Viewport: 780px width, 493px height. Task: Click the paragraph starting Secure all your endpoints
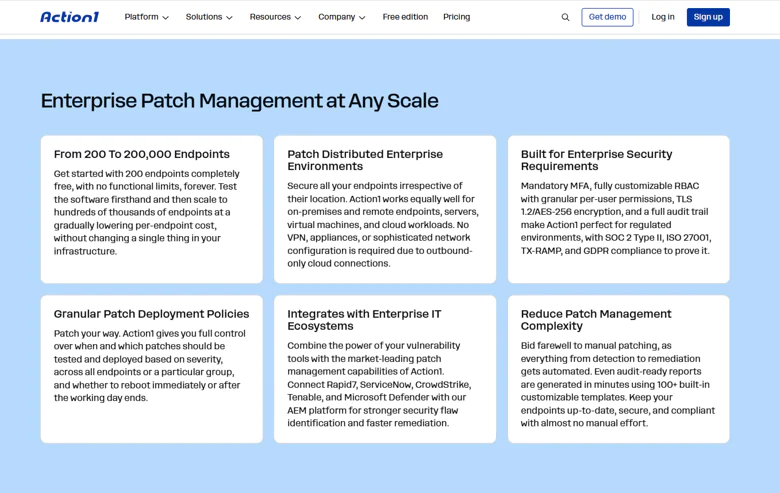383,224
